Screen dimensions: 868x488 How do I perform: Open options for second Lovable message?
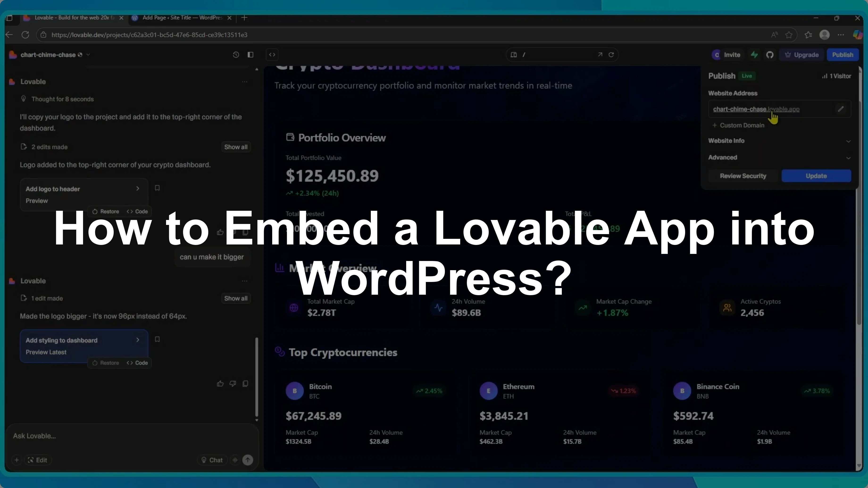click(245, 281)
